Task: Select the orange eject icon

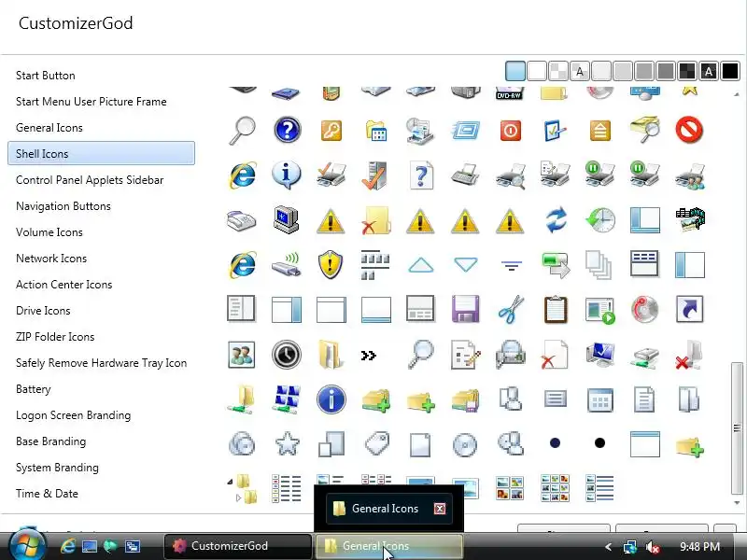Action: coord(599,131)
